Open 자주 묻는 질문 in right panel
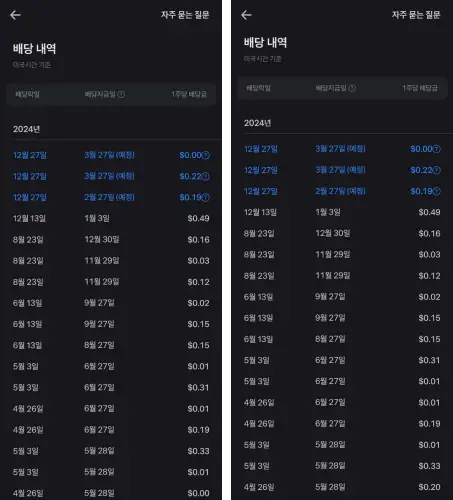This screenshot has width=453, height=500. click(416, 15)
